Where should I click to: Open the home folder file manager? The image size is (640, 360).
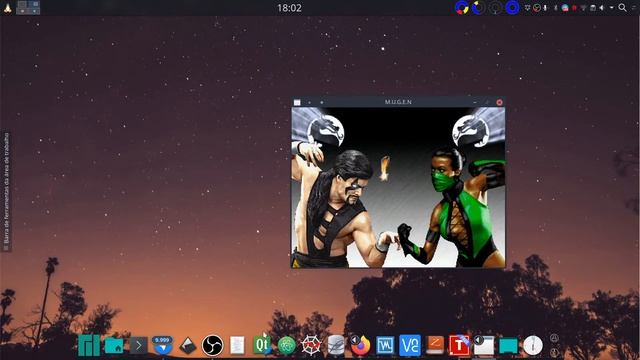(114, 345)
